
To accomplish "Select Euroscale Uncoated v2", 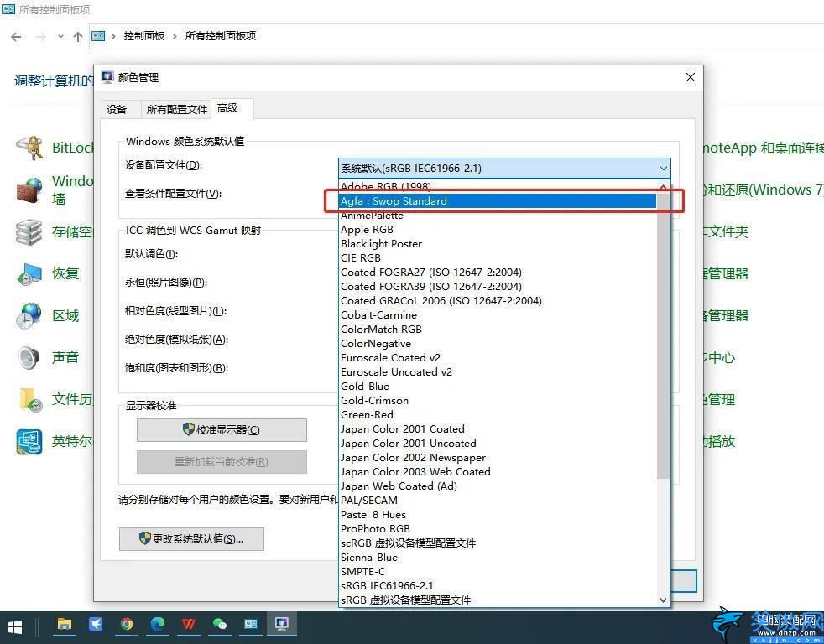I will pyautogui.click(x=498, y=372).
